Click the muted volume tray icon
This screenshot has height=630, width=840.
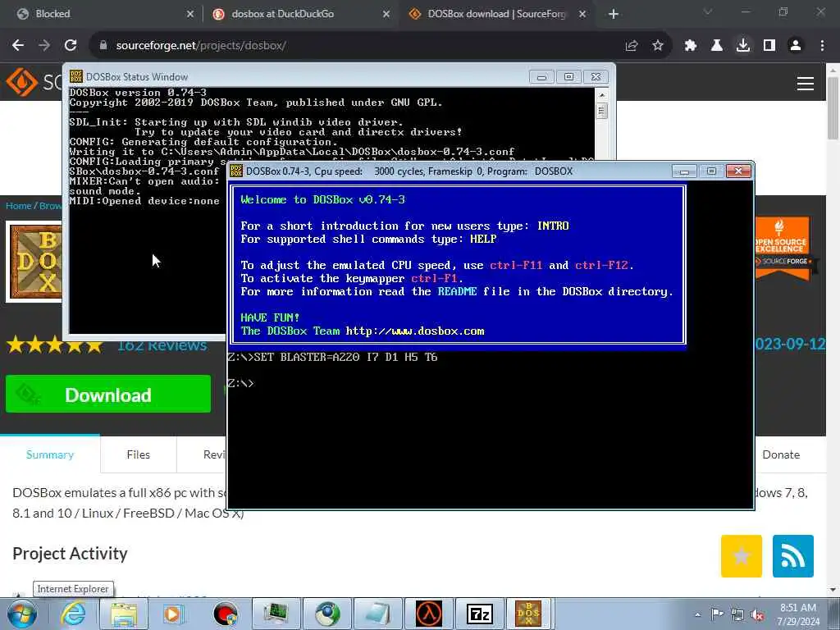[x=757, y=614]
